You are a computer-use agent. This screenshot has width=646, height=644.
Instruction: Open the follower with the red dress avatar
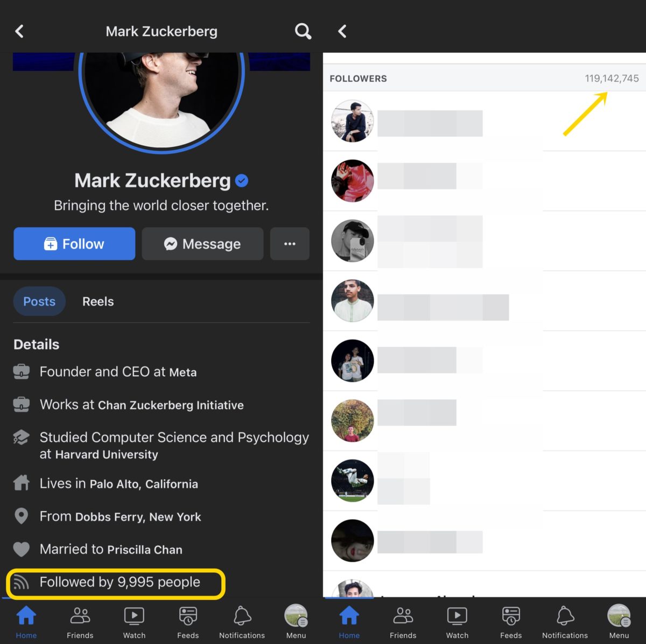click(x=353, y=181)
